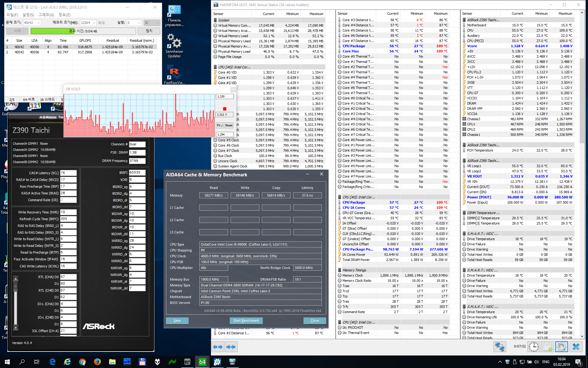The image size is (588, 368).
Task: Expand the LinX problem size dropdown
Action: coord(39,23)
